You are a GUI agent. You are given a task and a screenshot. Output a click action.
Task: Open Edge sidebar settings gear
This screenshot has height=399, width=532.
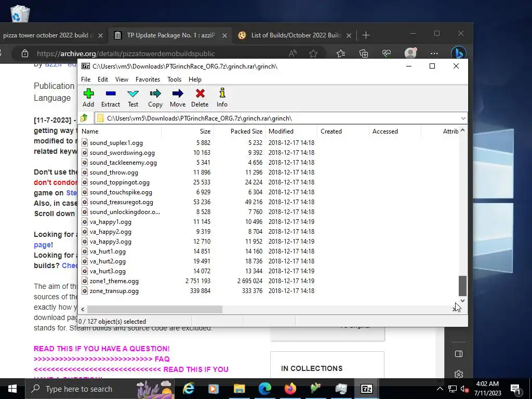point(458,374)
